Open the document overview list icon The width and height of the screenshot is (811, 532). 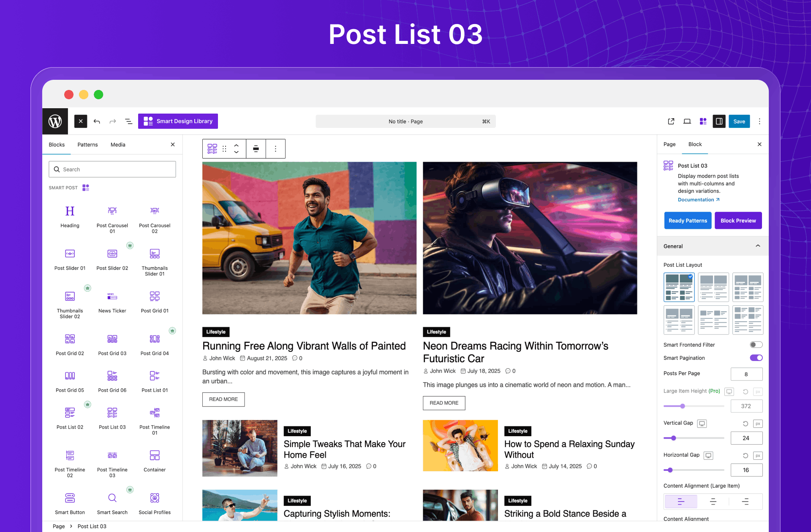click(129, 122)
